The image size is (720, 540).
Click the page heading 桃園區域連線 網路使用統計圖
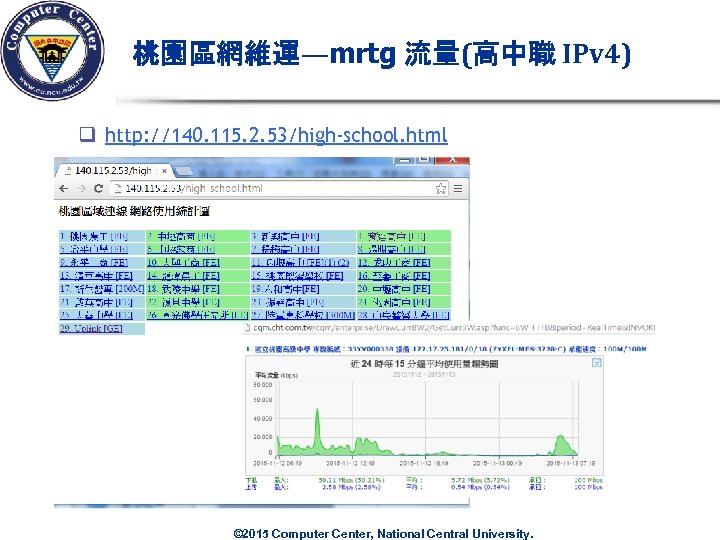(x=134, y=211)
